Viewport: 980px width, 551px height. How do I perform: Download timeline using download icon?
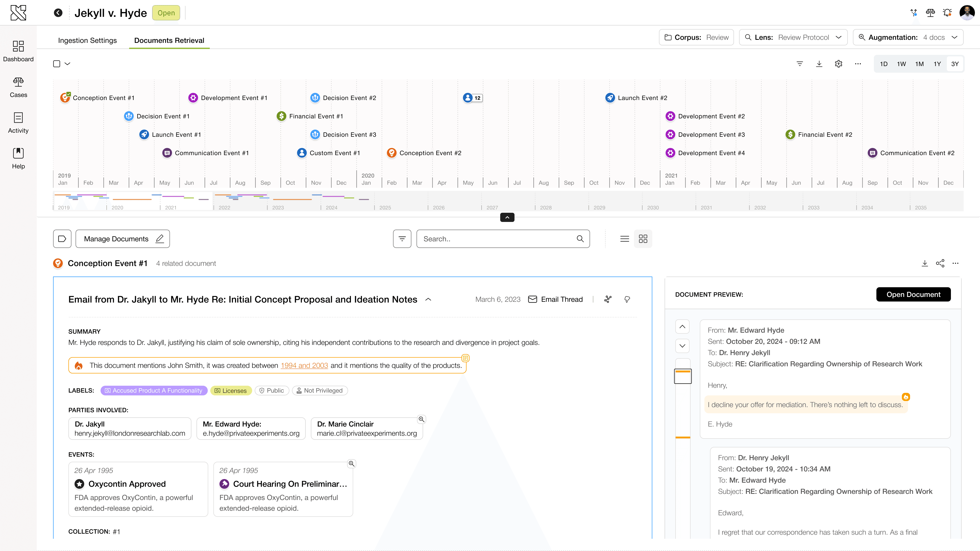tap(819, 64)
